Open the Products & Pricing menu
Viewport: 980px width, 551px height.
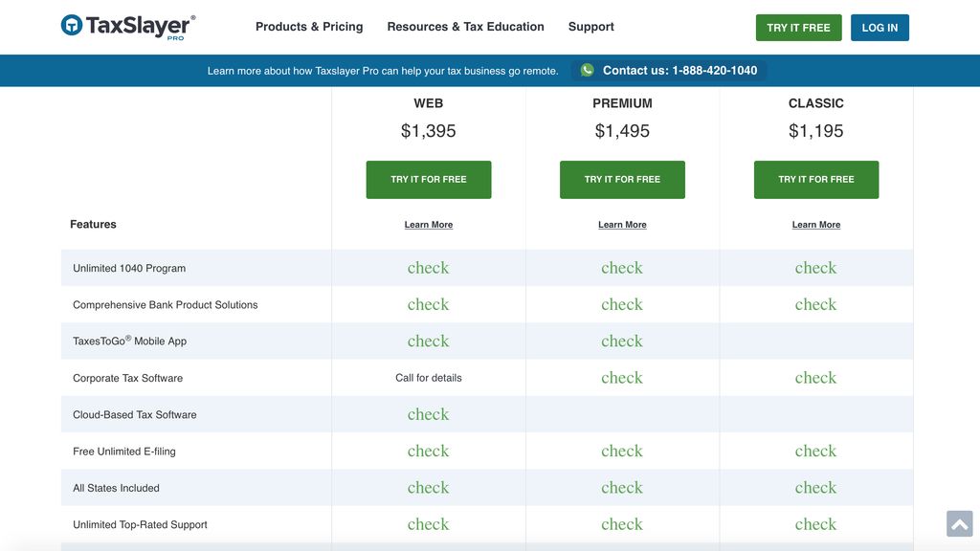point(308,26)
